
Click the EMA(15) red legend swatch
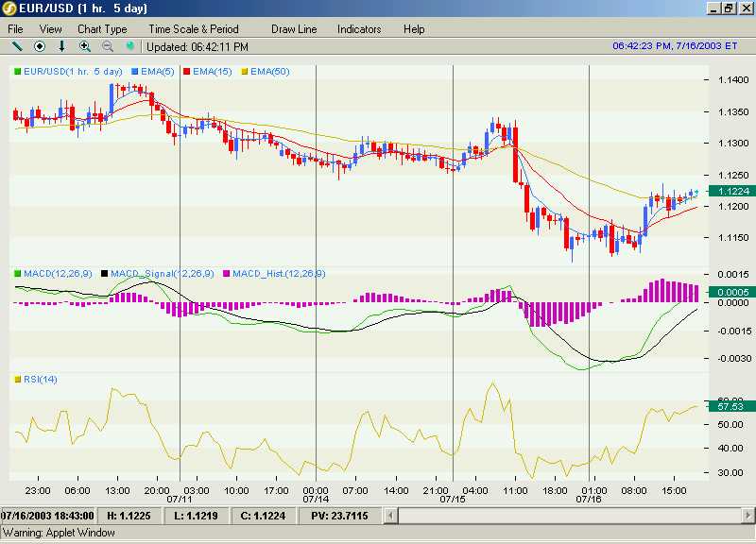[x=187, y=72]
